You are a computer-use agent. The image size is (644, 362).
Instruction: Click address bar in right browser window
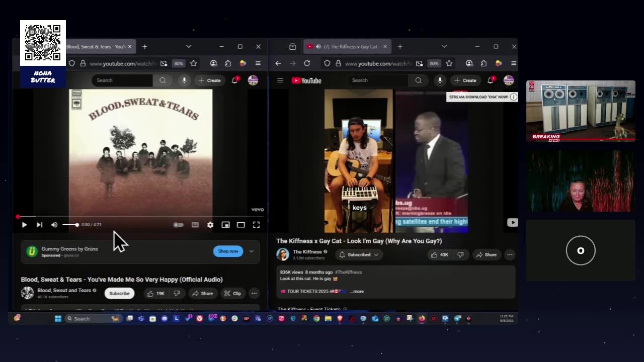coord(378,64)
